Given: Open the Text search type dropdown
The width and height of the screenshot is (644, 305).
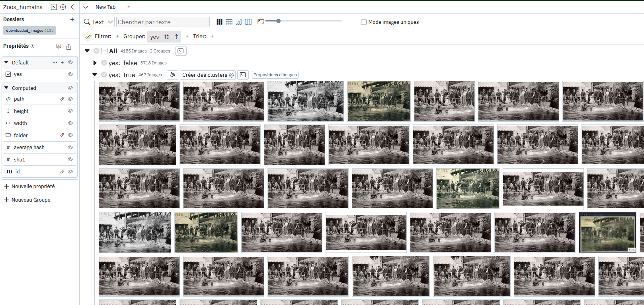Looking at the screenshot, I should point(99,22).
